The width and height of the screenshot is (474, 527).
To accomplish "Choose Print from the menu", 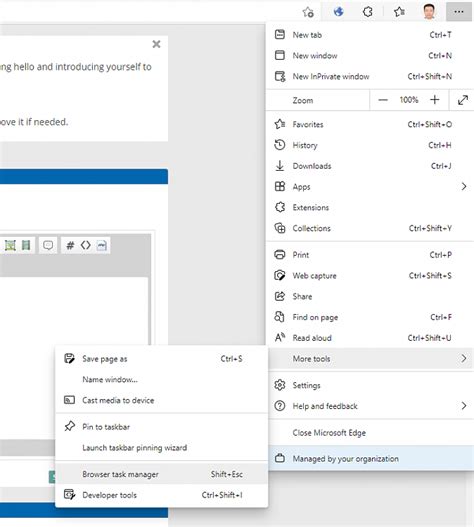I will [369, 255].
